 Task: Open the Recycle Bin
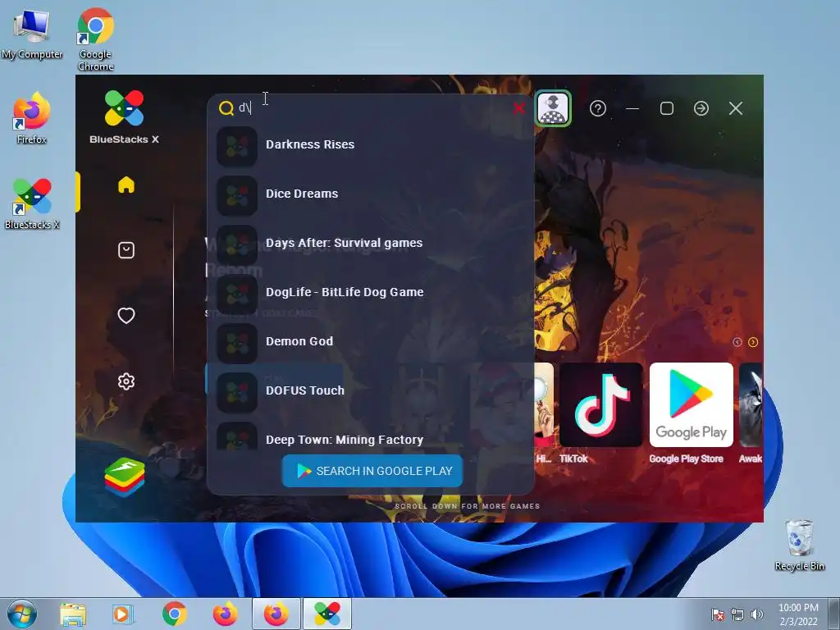pos(799,545)
